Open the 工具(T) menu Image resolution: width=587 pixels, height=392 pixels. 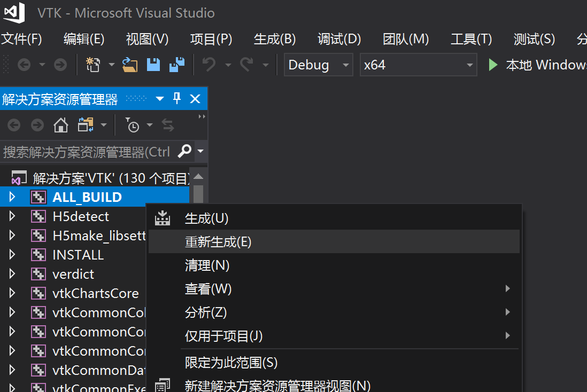[471, 39]
